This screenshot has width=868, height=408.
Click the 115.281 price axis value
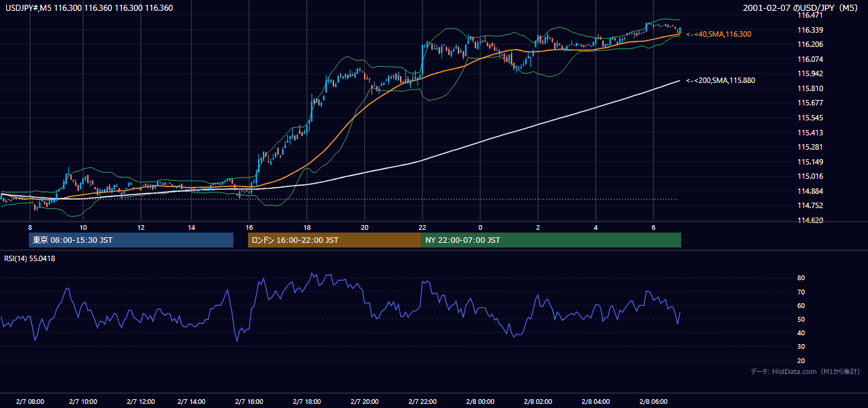tap(810, 147)
